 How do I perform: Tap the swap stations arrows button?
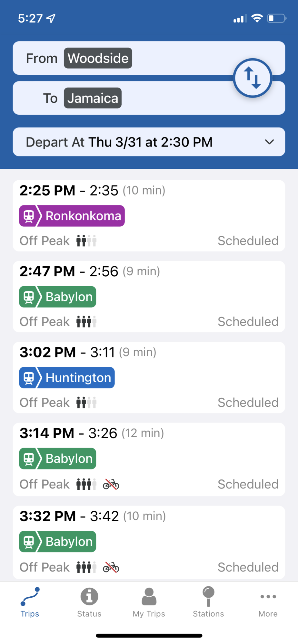pos(253,78)
